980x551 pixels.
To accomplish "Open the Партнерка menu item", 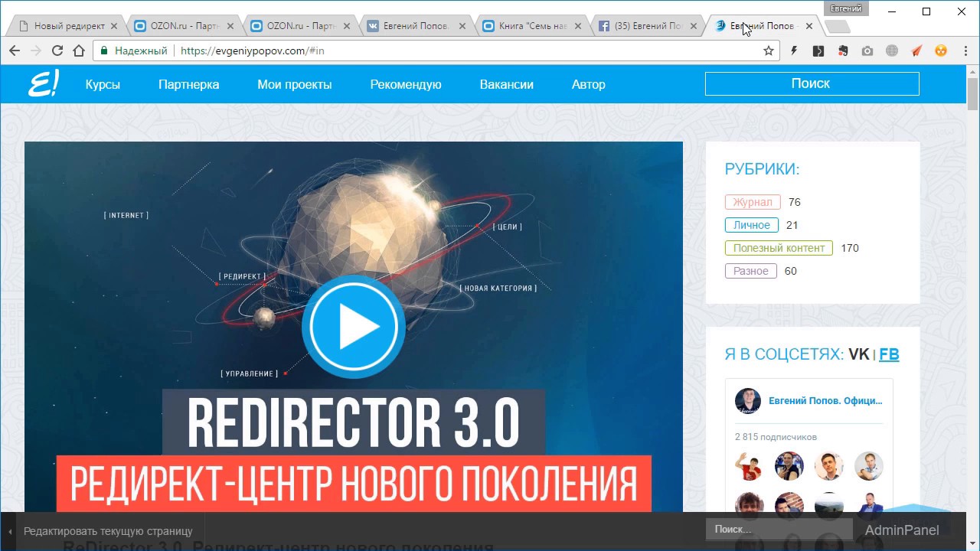I will [188, 85].
